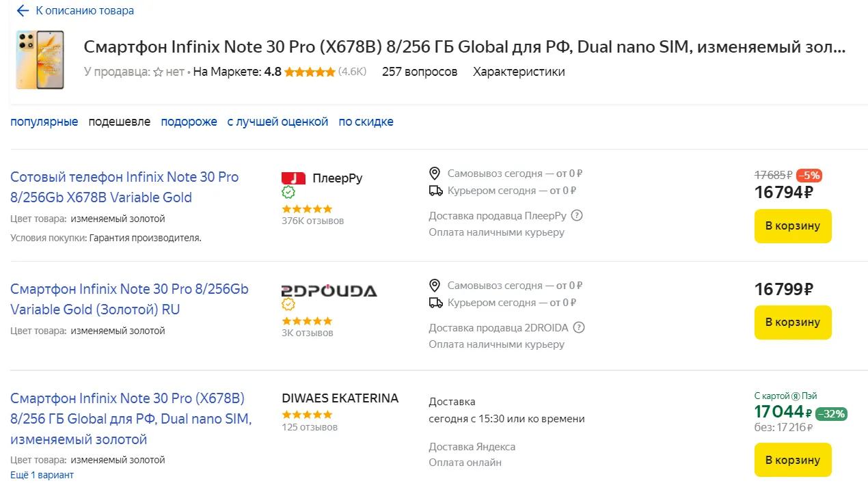
Task: Click the back arrow to product description
Action: (x=23, y=11)
